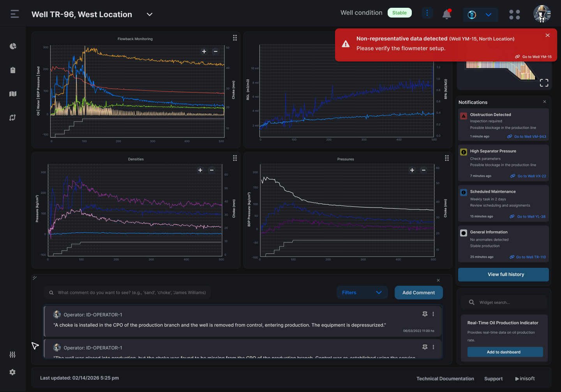Viewport: 561px width, 392px height.
Task: Zoom in on the Densities chart
Action: [x=200, y=170]
